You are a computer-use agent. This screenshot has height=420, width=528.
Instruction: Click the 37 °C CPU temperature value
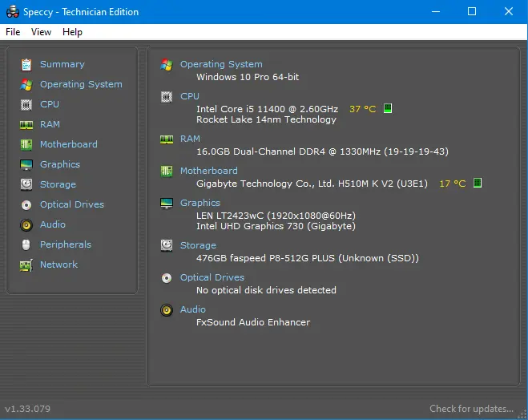pos(363,109)
